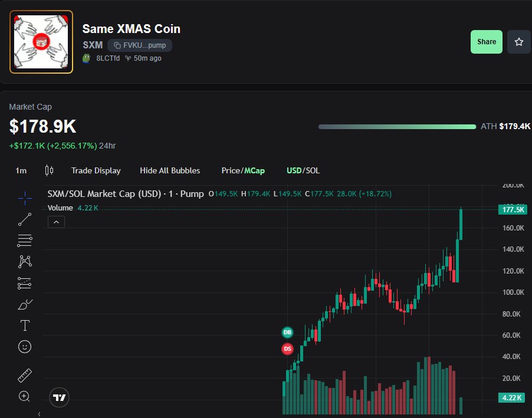The height and width of the screenshot is (418, 532).
Task: Activate the zoom-in magnifier tool
Action: 24,397
